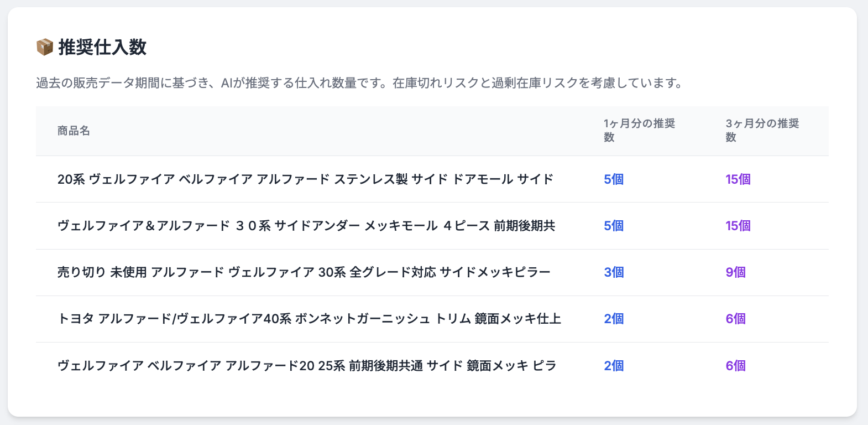
Task: Click the 3個 one-month recommendation value
Action: click(614, 272)
